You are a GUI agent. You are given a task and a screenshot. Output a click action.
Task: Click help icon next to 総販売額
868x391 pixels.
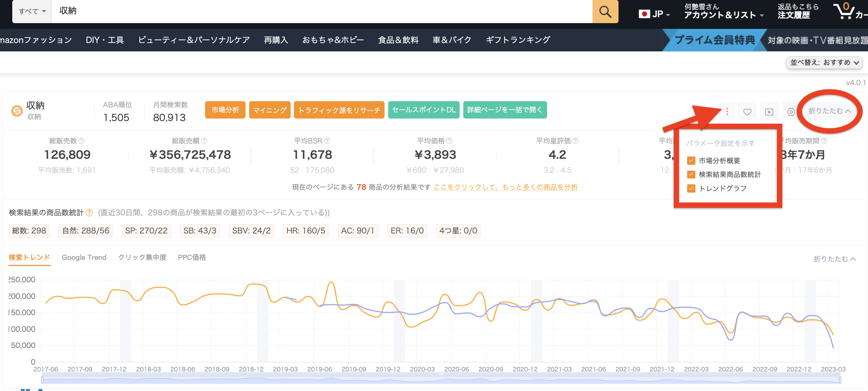(x=204, y=141)
